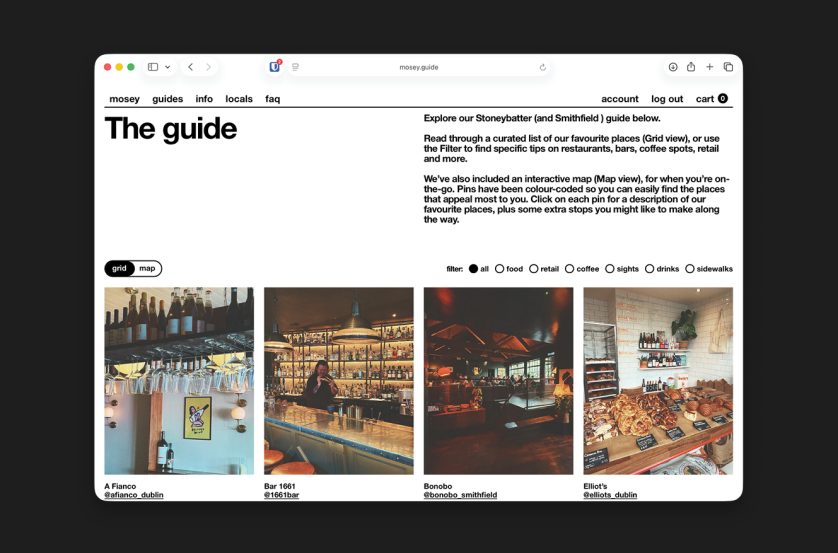Click the mosey.guide address field
The width and height of the screenshot is (838, 553).
click(x=419, y=67)
